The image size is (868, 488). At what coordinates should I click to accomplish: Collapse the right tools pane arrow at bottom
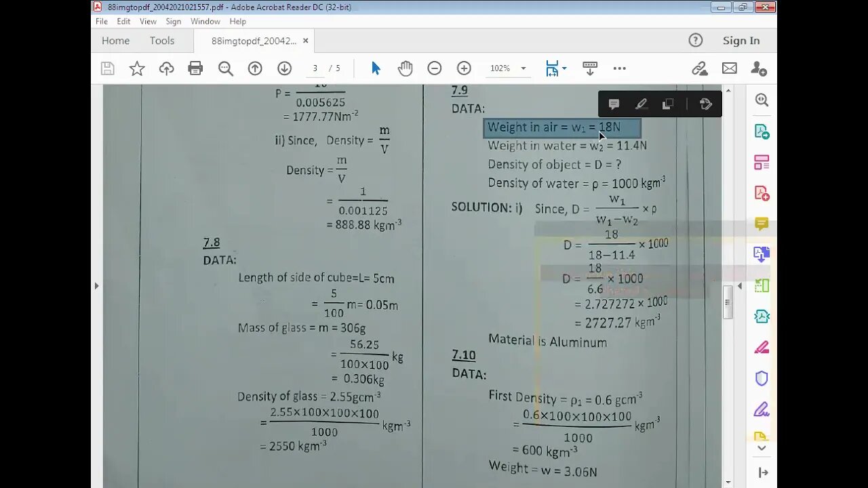(x=764, y=472)
